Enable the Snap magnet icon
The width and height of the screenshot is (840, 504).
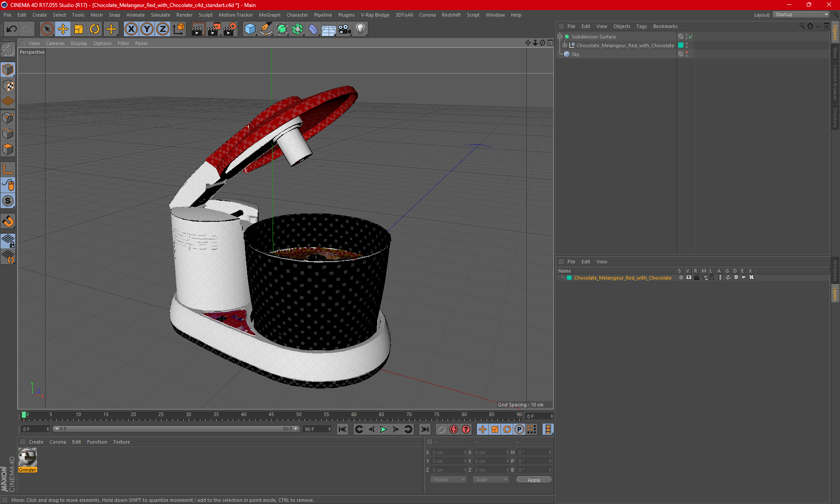(x=8, y=221)
